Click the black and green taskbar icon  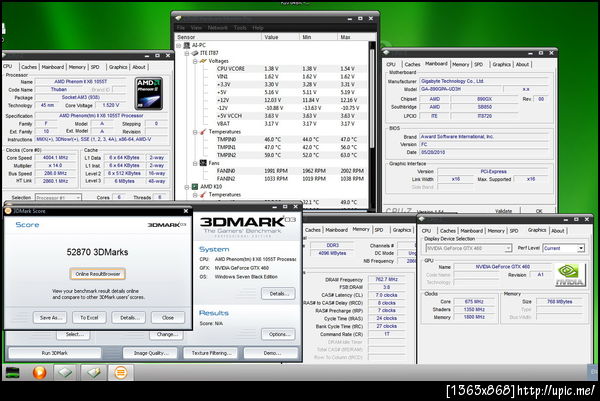[12, 372]
